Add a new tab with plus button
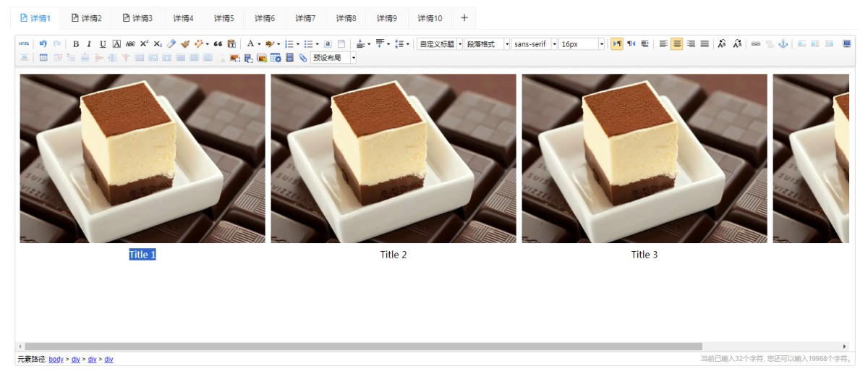 click(464, 18)
